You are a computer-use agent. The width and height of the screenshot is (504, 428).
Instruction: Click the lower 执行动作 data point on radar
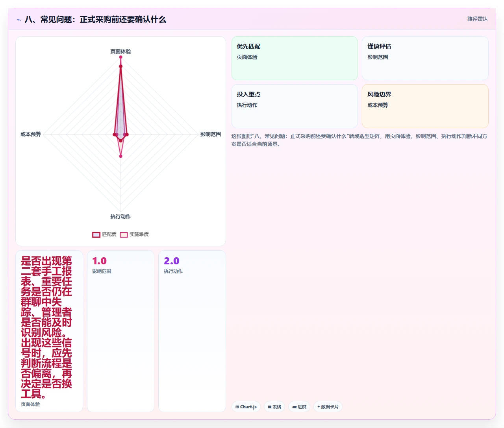(120, 156)
